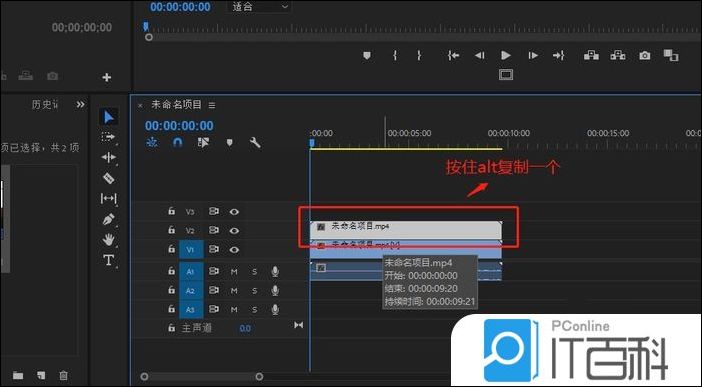Toggle safe margins button below play
Image resolution: width=702 pixels, height=387 pixels.
pos(506,74)
